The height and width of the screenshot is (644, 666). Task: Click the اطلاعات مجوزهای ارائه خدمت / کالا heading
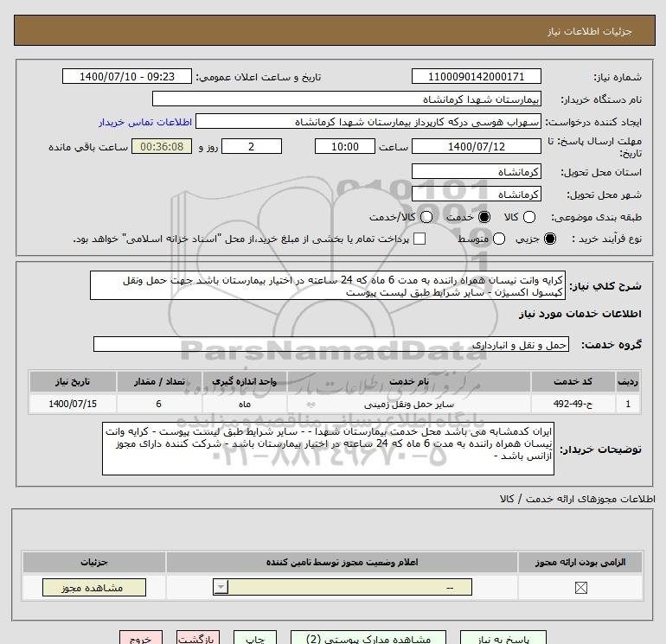pyautogui.click(x=578, y=499)
